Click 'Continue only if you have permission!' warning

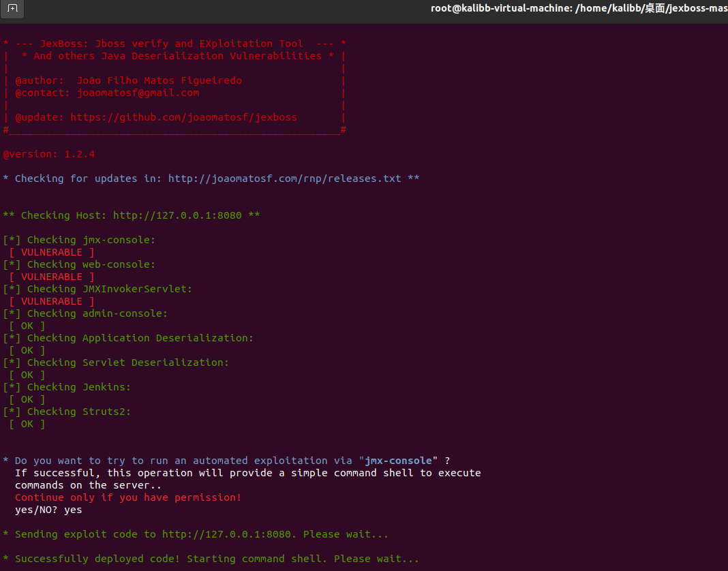coord(128,497)
